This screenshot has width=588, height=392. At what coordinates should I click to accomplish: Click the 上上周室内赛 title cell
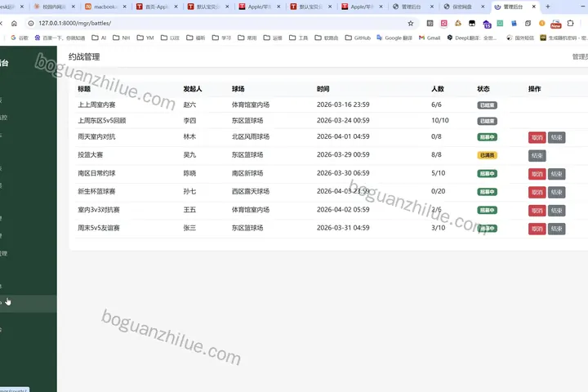[x=96, y=105]
